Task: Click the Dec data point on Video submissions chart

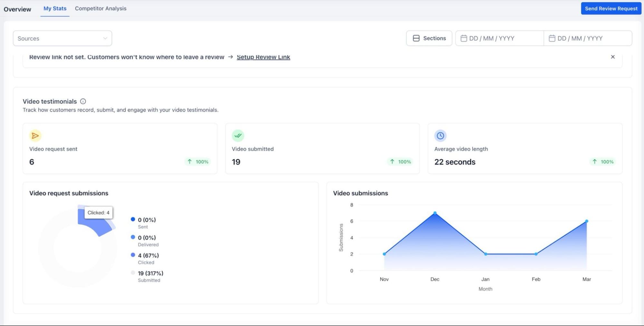Action: pyautogui.click(x=435, y=213)
